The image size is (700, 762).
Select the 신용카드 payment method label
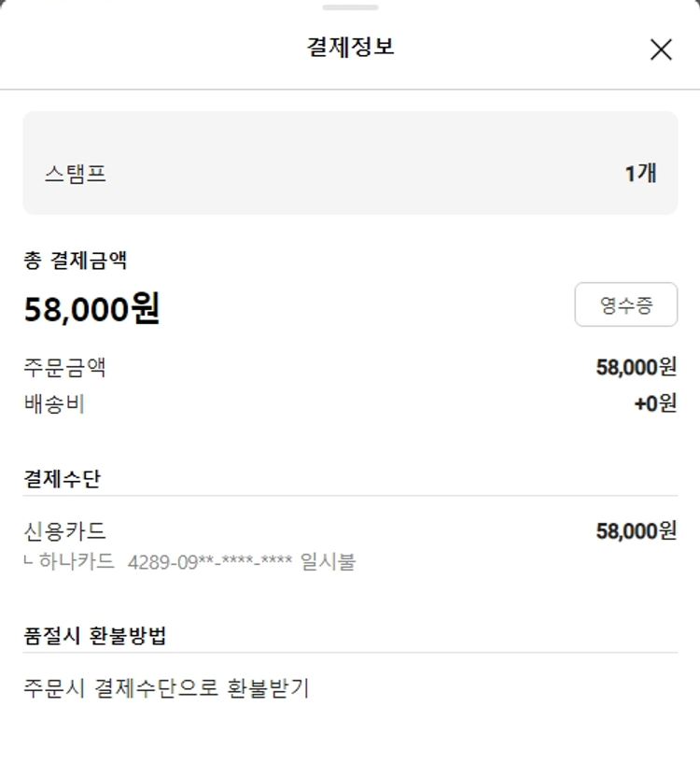[64, 531]
